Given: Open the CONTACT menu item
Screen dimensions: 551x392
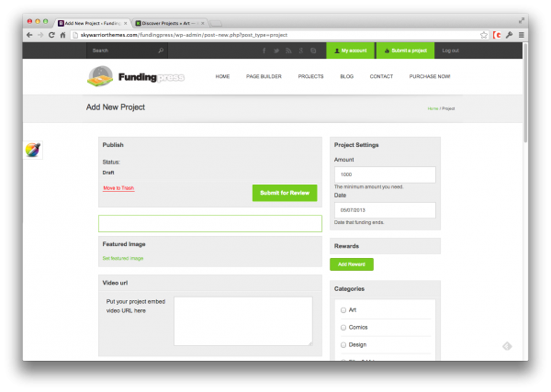Looking at the screenshot, I should click(381, 76).
